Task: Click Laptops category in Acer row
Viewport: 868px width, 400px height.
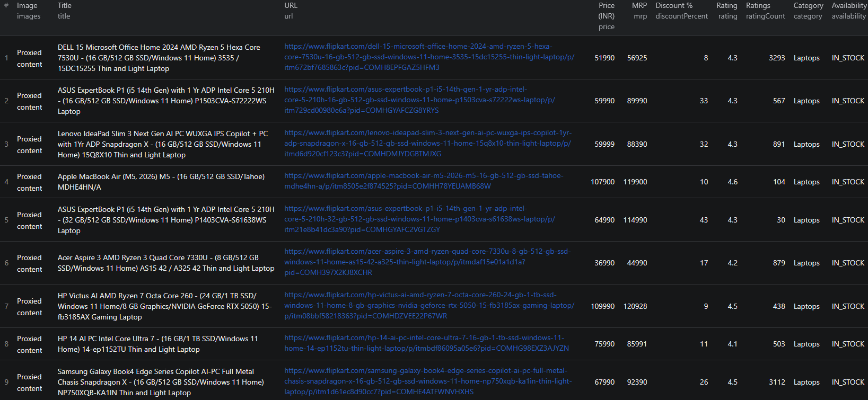Action: (x=806, y=263)
